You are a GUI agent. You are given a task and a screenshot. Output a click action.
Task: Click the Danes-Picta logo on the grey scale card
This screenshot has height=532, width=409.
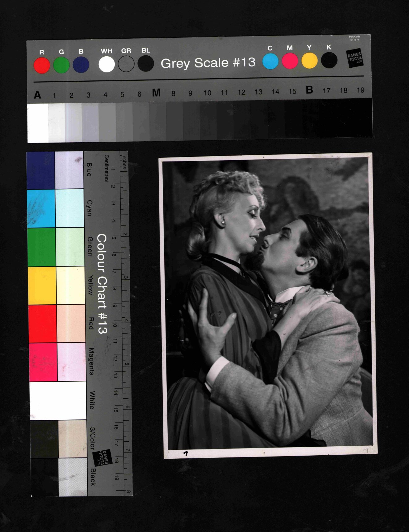pyautogui.click(x=355, y=58)
